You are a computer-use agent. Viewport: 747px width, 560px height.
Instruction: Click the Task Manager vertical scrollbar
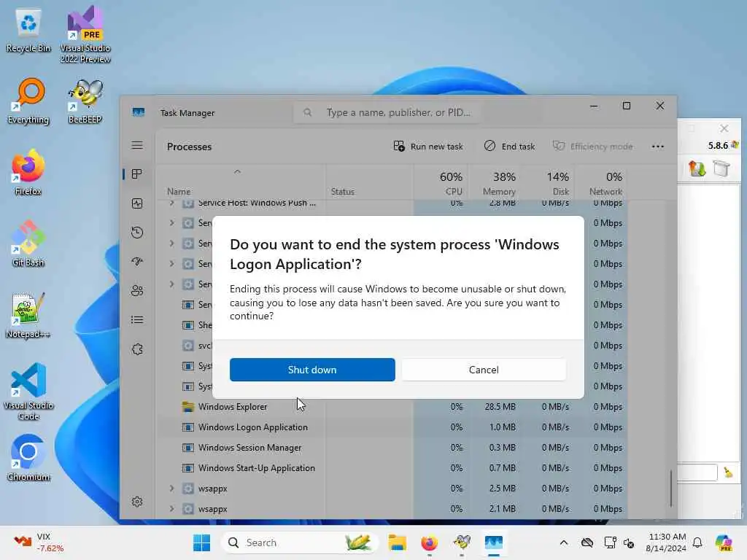coord(670,488)
